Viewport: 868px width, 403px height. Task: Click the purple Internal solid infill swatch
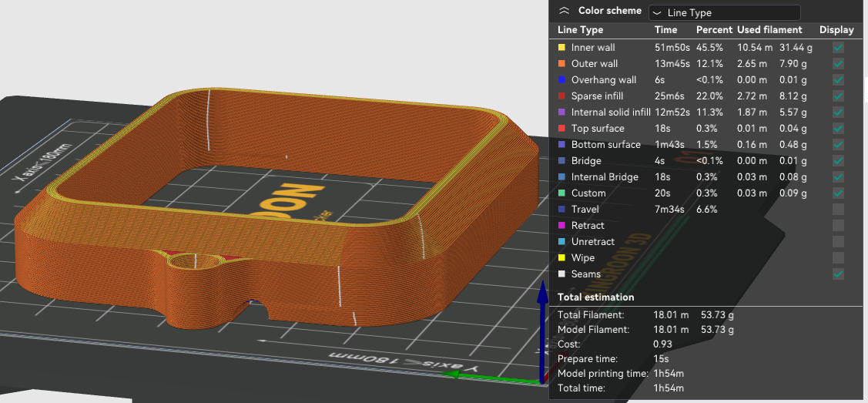(561, 113)
